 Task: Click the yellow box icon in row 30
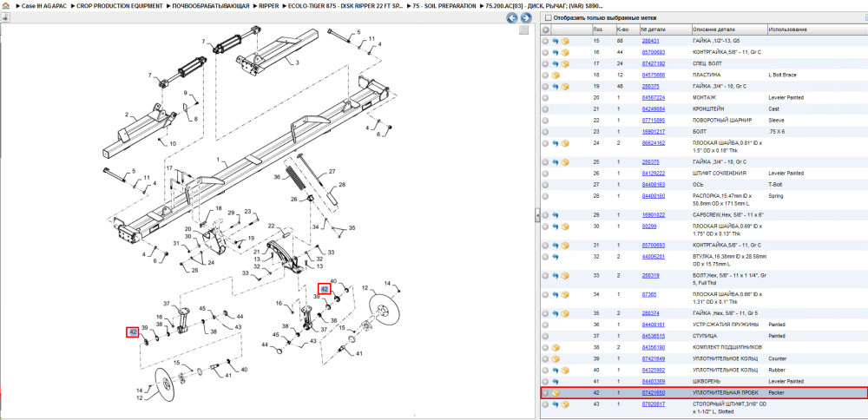[x=565, y=226]
